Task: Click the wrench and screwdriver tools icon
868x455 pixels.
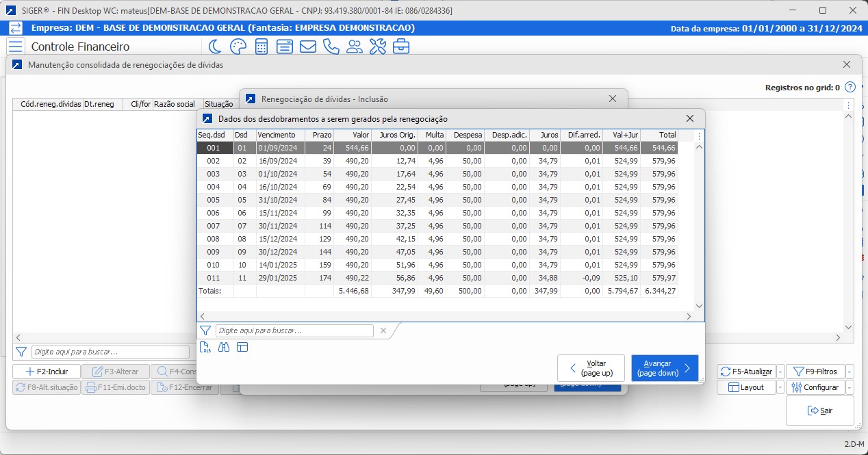Action: [378, 47]
